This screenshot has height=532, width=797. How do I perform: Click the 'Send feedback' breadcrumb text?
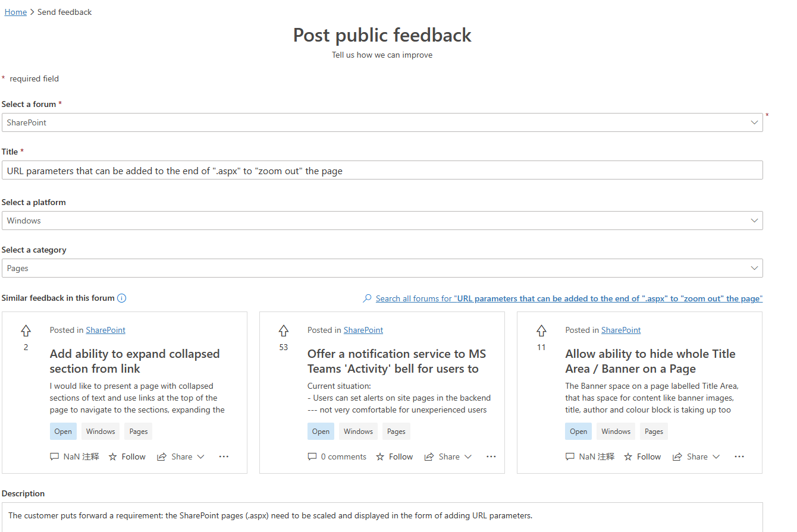pos(64,12)
